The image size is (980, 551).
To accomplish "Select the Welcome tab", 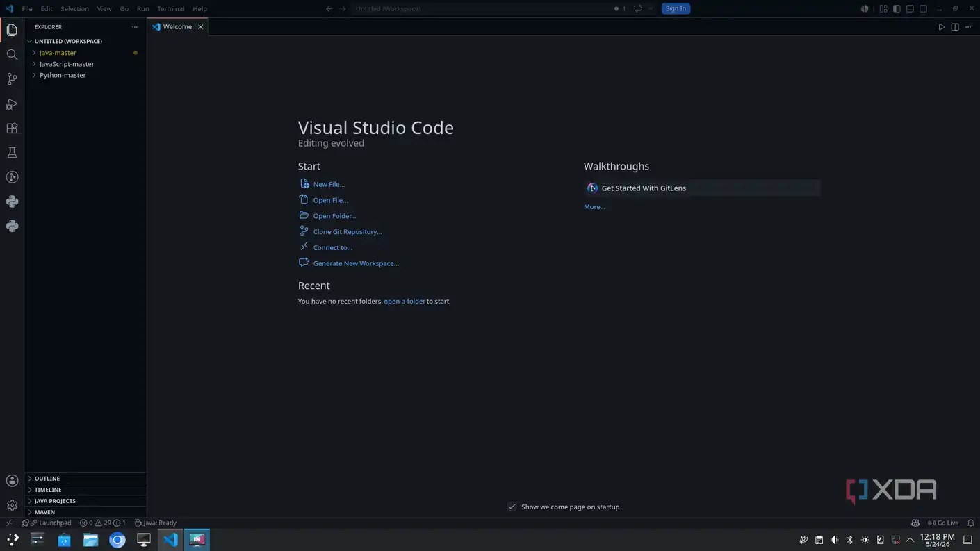I will 177,27.
